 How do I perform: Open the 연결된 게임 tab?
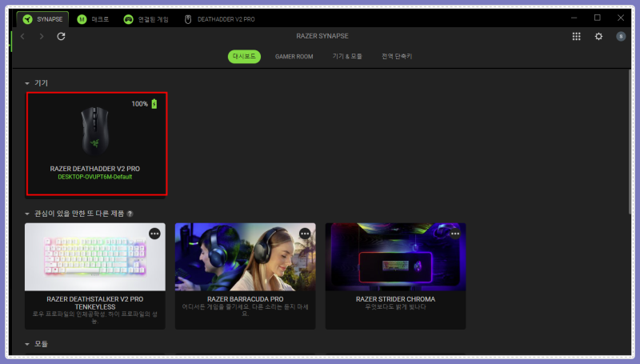point(146,19)
